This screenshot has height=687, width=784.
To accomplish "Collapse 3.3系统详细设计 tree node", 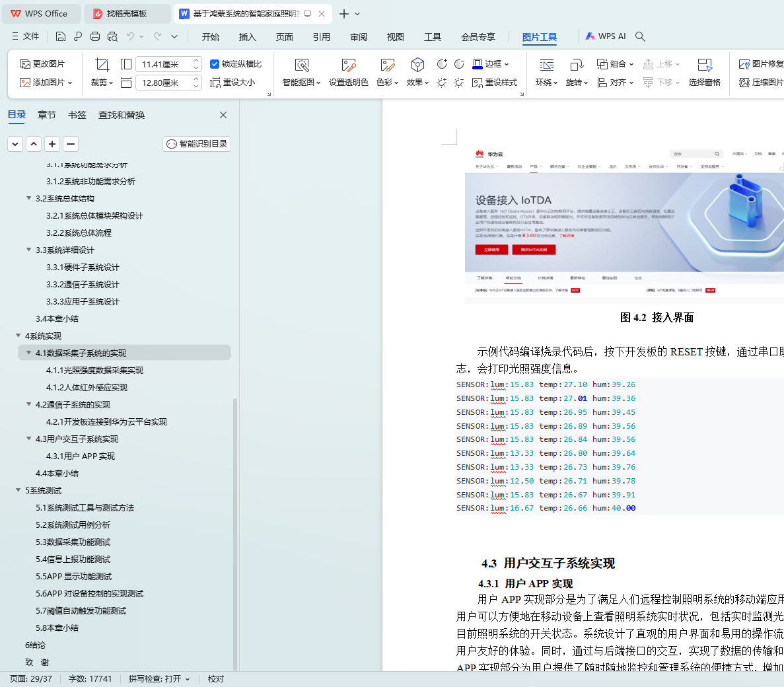I will coord(29,250).
